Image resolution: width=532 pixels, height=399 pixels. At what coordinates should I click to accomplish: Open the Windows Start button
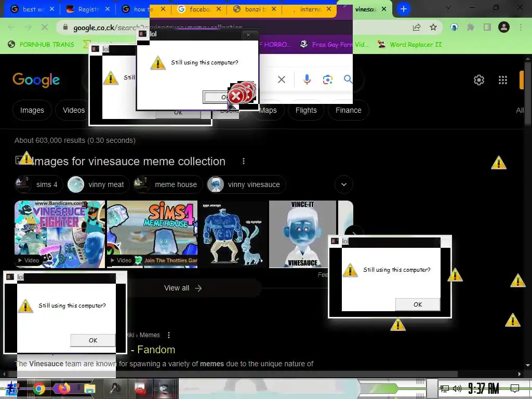tap(12, 389)
